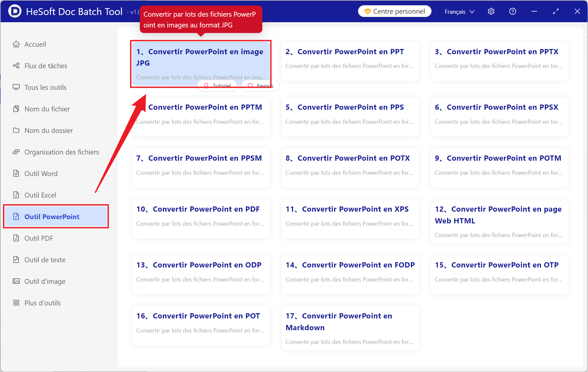
Task: Open the Français language dropdown
Action: [459, 12]
